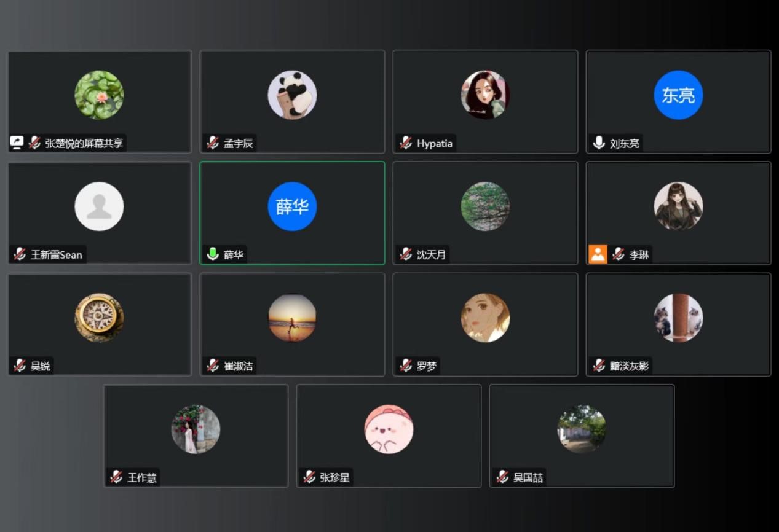Click the muted mic icon for 孟宇辰

(213, 143)
